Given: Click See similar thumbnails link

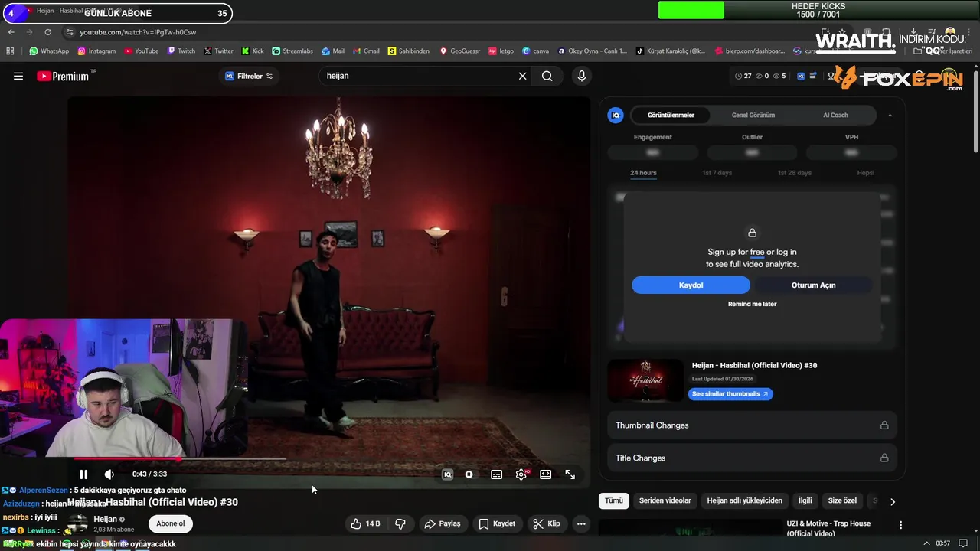Looking at the screenshot, I should [730, 393].
